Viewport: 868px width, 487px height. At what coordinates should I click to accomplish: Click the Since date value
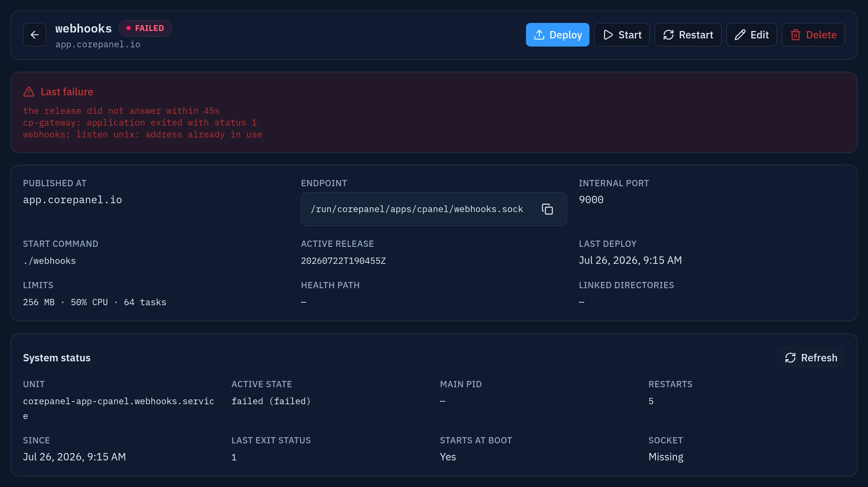pos(74,457)
